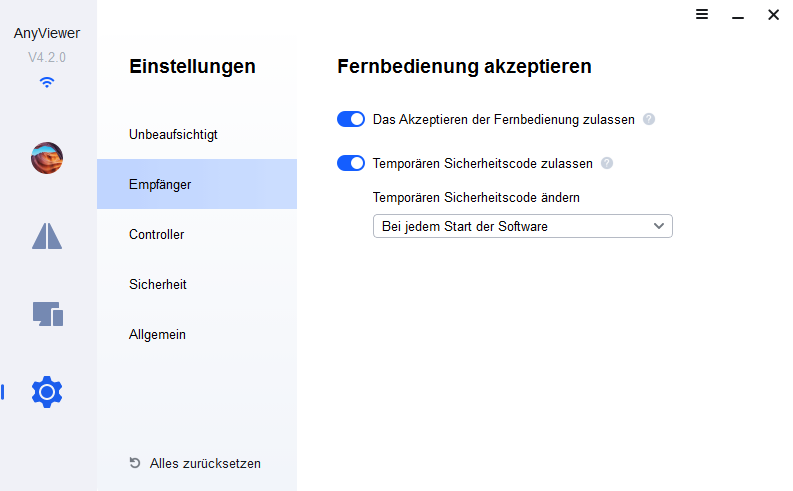Click help icon beside Fernbedienung zulassen option
793x491 pixels.
pyautogui.click(x=649, y=119)
